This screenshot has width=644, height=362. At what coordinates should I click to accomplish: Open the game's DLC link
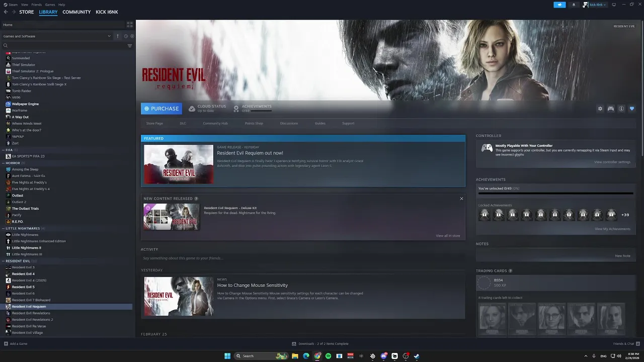click(183, 123)
